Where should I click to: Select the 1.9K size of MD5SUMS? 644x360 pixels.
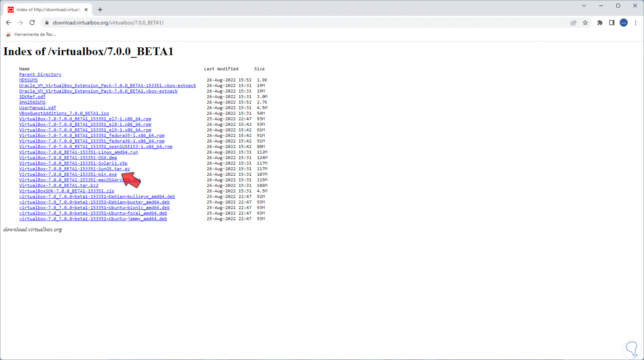262,80
